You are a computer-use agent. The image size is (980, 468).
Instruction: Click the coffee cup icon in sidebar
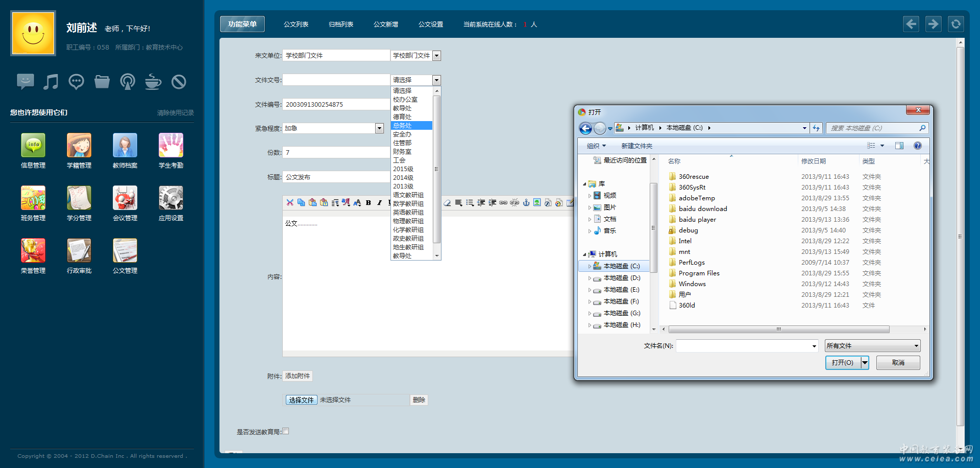(153, 82)
